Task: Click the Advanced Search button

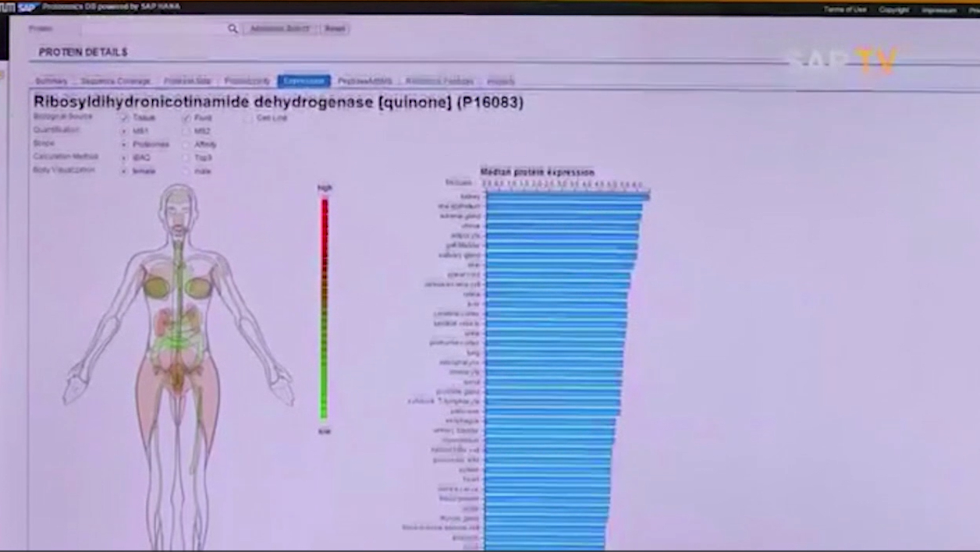Action: point(279,29)
